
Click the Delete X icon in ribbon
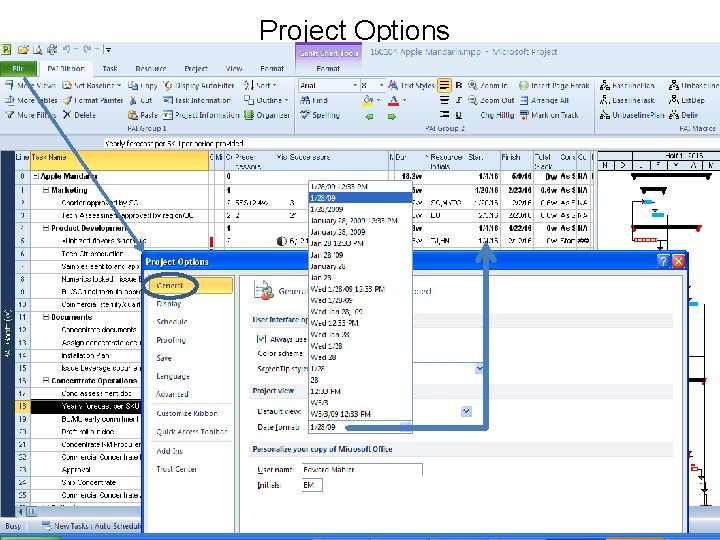point(67,115)
